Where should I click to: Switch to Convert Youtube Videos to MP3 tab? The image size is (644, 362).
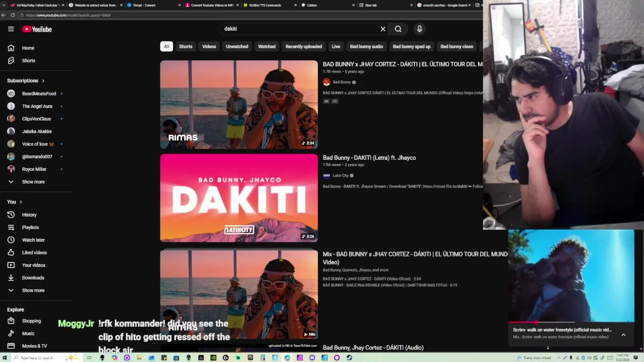tap(212, 5)
